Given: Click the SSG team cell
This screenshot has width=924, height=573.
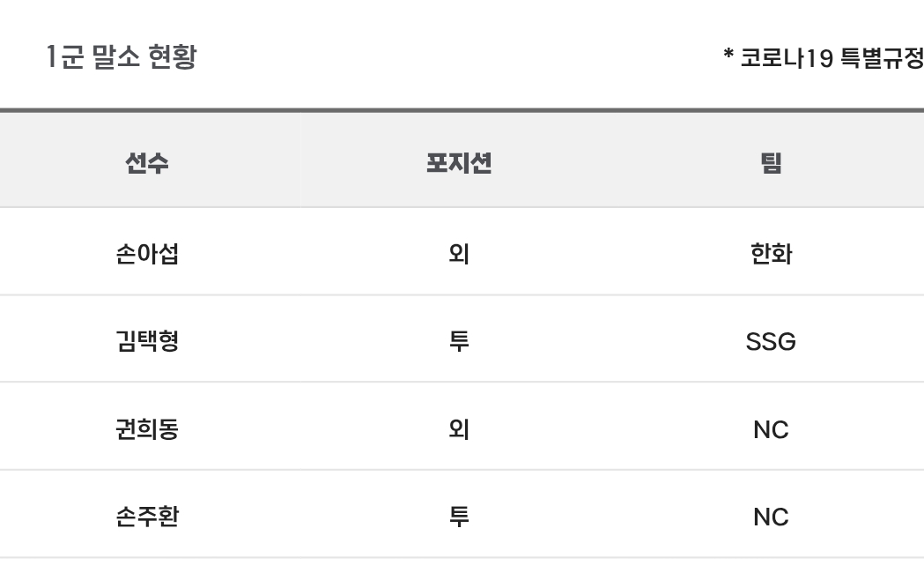Looking at the screenshot, I should pos(771,341).
